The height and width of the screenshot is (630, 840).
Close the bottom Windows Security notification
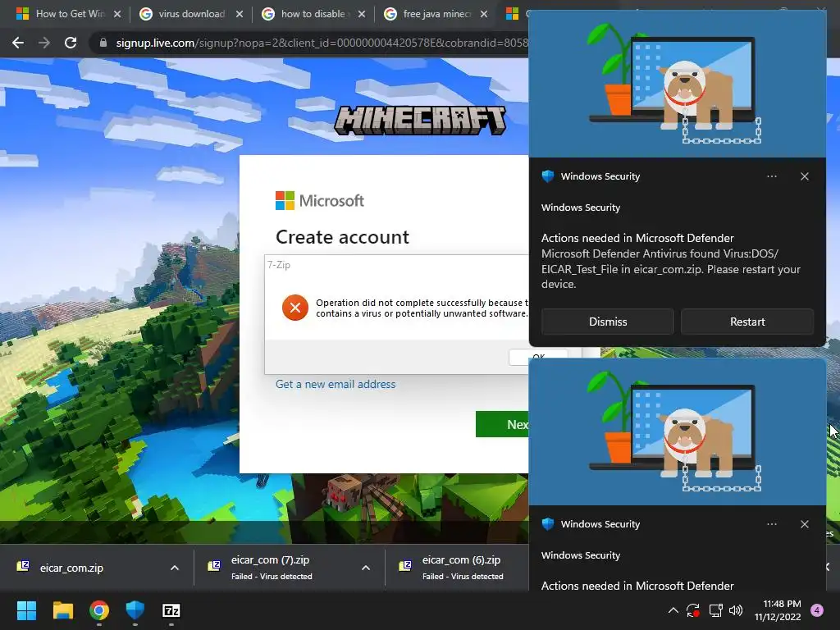point(805,524)
